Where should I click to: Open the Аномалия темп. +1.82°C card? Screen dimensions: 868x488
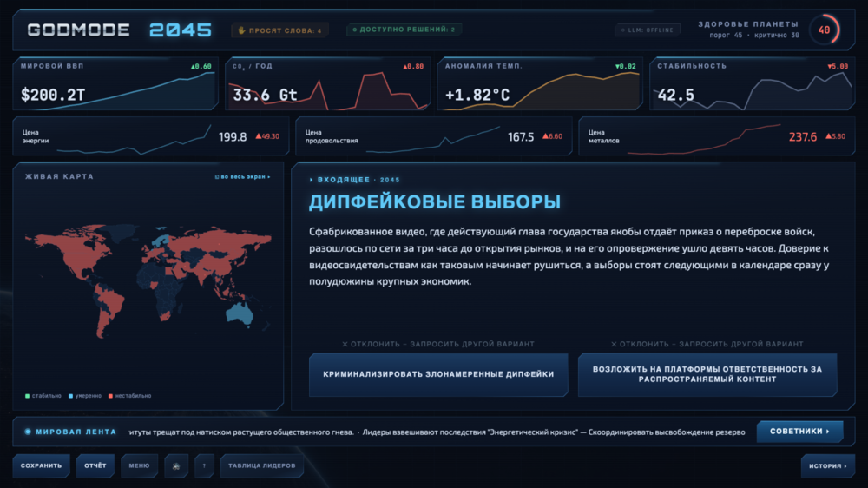540,83
